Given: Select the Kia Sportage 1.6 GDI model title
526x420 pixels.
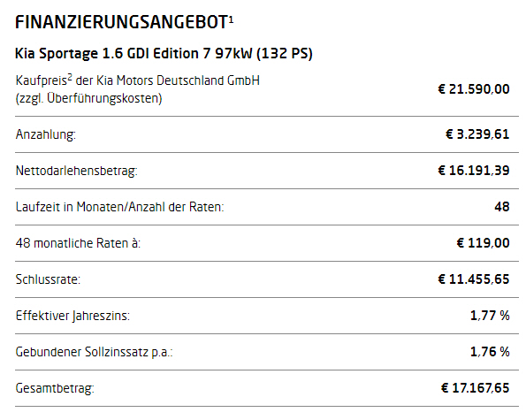Looking at the screenshot, I should click(164, 54).
